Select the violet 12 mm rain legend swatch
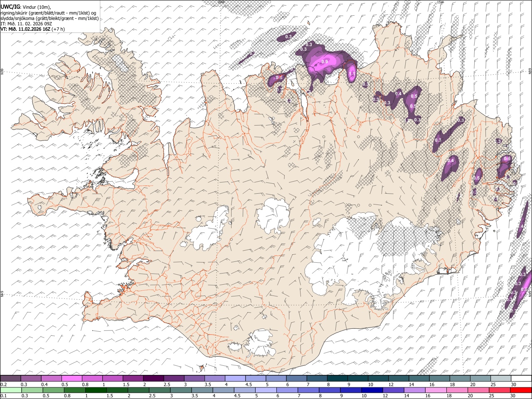Screen dimensions: 532x399 [393, 390]
